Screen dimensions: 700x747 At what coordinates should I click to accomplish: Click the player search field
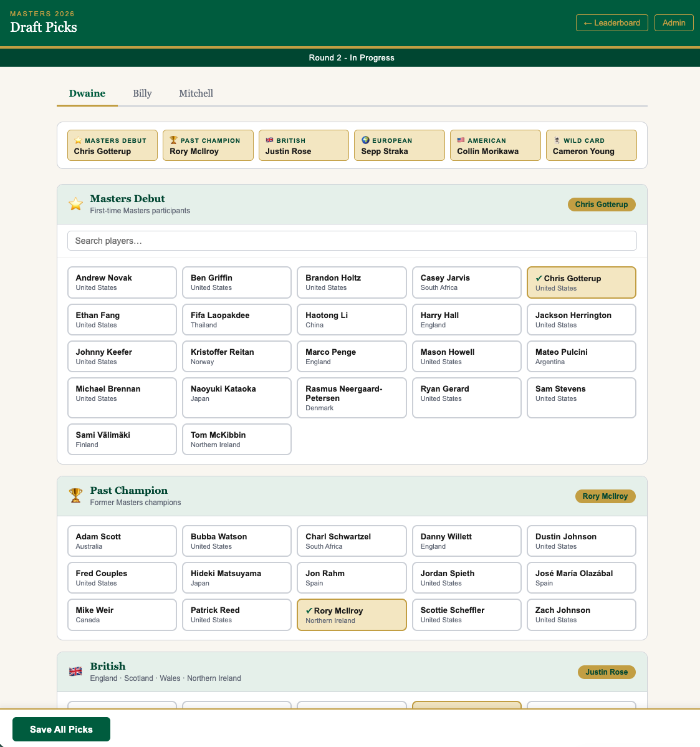click(x=352, y=240)
